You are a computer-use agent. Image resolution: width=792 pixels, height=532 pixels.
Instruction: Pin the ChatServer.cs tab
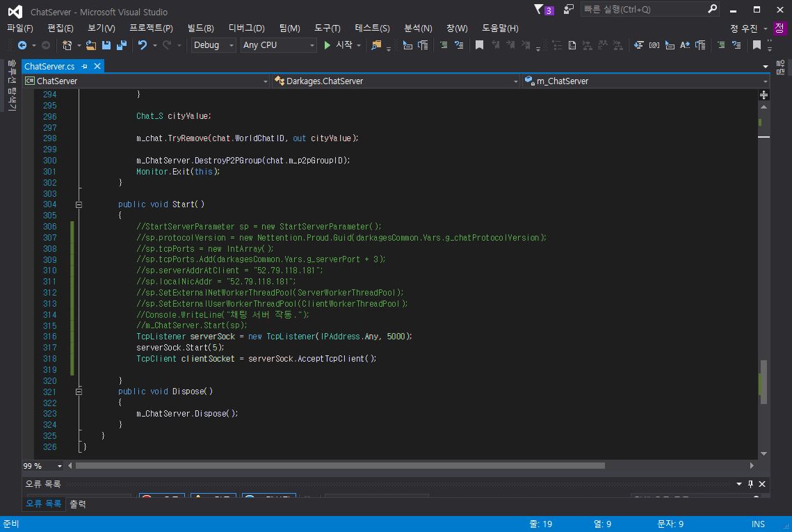(x=85, y=66)
